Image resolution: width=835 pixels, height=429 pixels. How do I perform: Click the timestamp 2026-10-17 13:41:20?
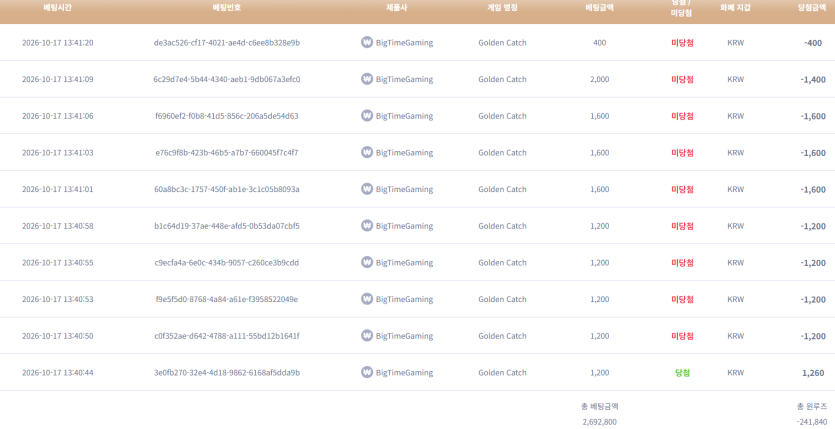tap(58, 43)
